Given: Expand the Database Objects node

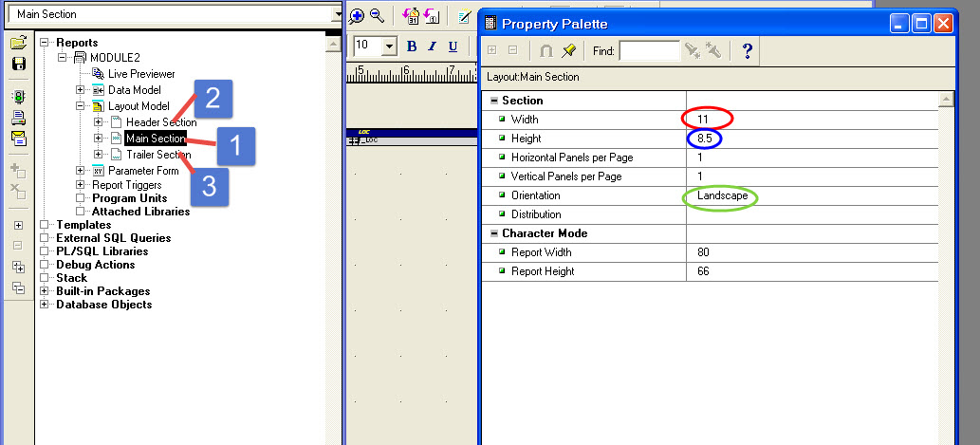Looking at the screenshot, I should point(45,305).
